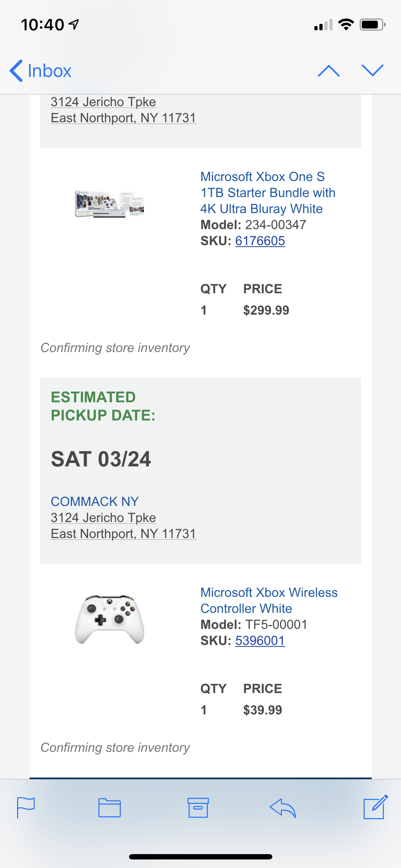Tap the reply arrow icon
This screenshot has width=401, height=868.
tap(282, 807)
